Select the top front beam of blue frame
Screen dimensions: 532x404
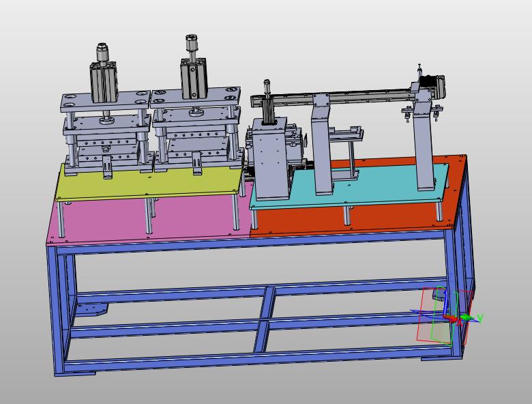click(x=250, y=243)
